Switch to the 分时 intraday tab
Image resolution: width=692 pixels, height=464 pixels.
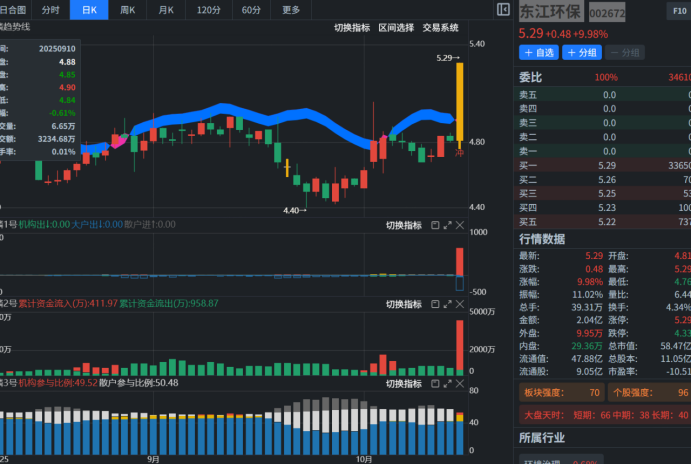[x=51, y=10]
